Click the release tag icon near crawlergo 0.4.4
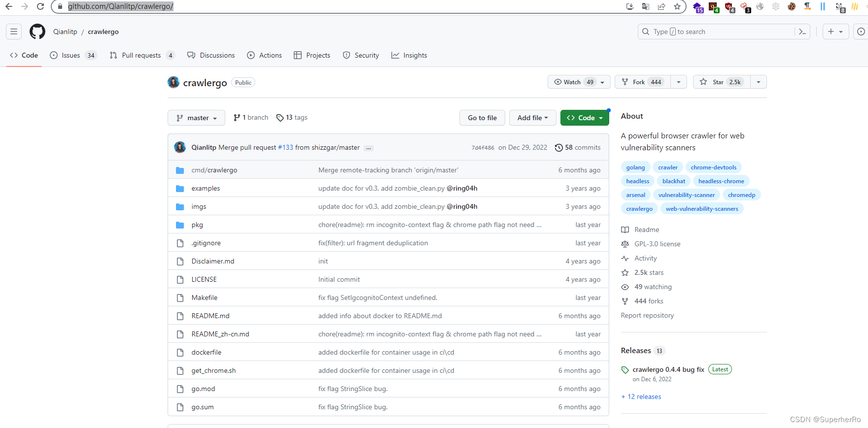 (625, 370)
